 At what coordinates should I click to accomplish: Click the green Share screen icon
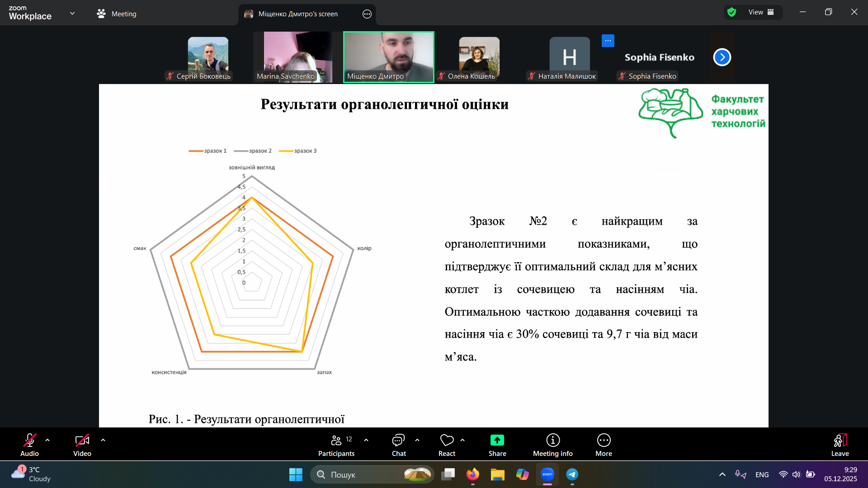click(x=497, y=440)
